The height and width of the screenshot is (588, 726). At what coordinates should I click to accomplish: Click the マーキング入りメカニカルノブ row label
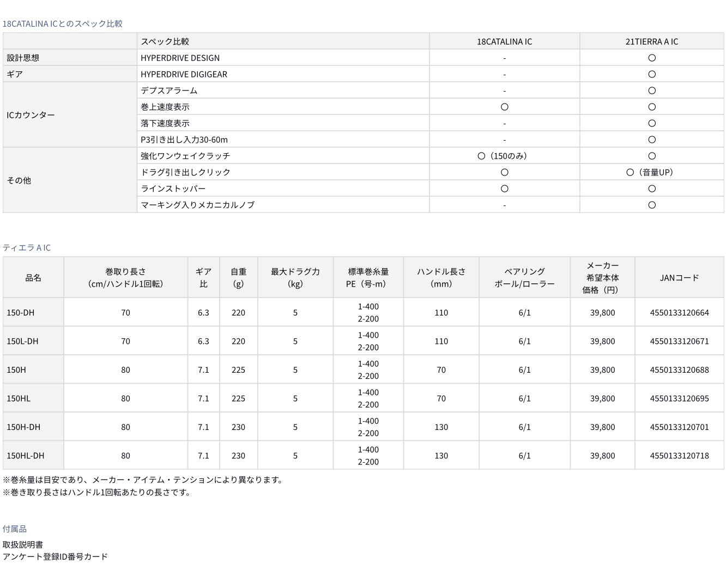pos(197,205)
